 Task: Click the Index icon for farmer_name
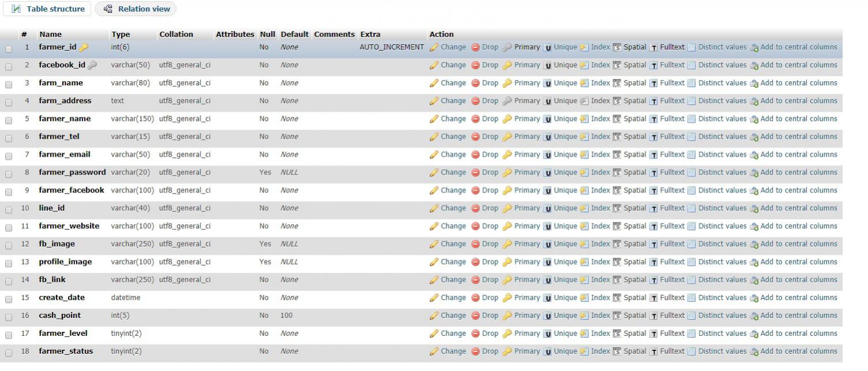[584, 119]
